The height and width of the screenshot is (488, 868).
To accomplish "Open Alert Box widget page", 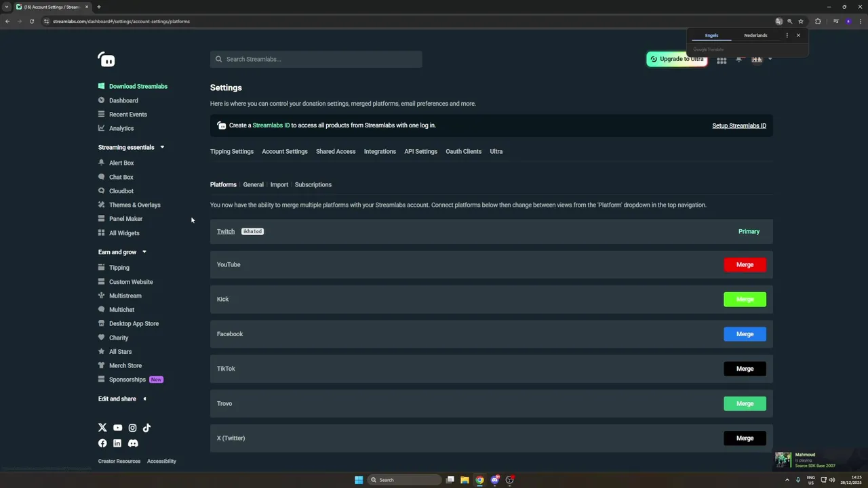I will pyautogui.click(x=116, y=163).
